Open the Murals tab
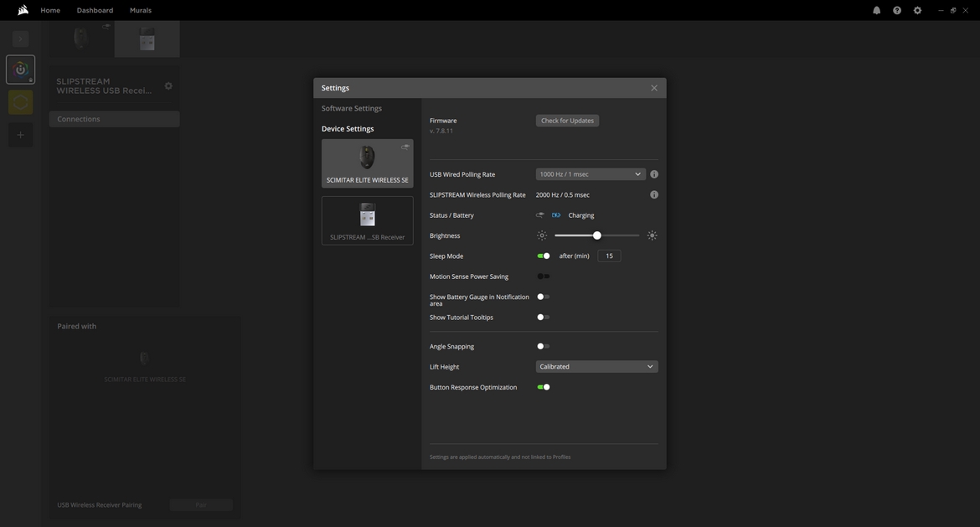Screen dimensions: 980x527 [141, 11]
